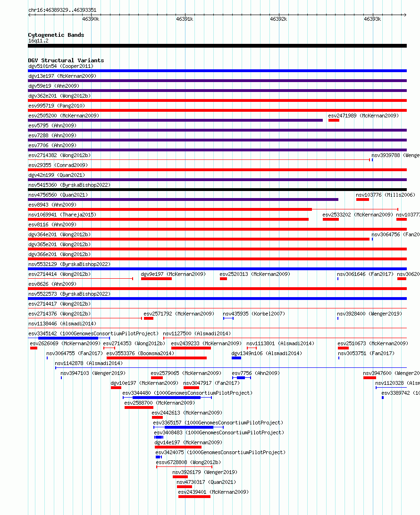Select the nsv1113801 (Alsmadi2014) label
This screenshot has height=515, width=420.
[280, 343]
